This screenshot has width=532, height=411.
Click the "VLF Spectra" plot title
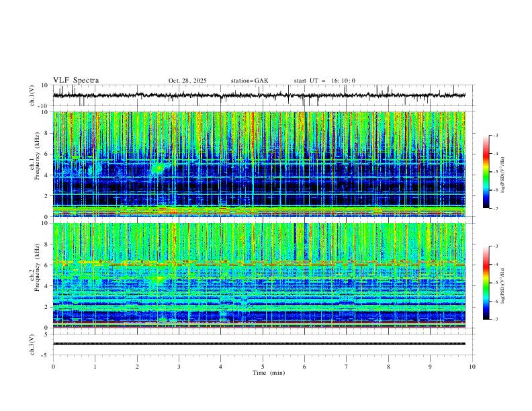tap(76, 81)
